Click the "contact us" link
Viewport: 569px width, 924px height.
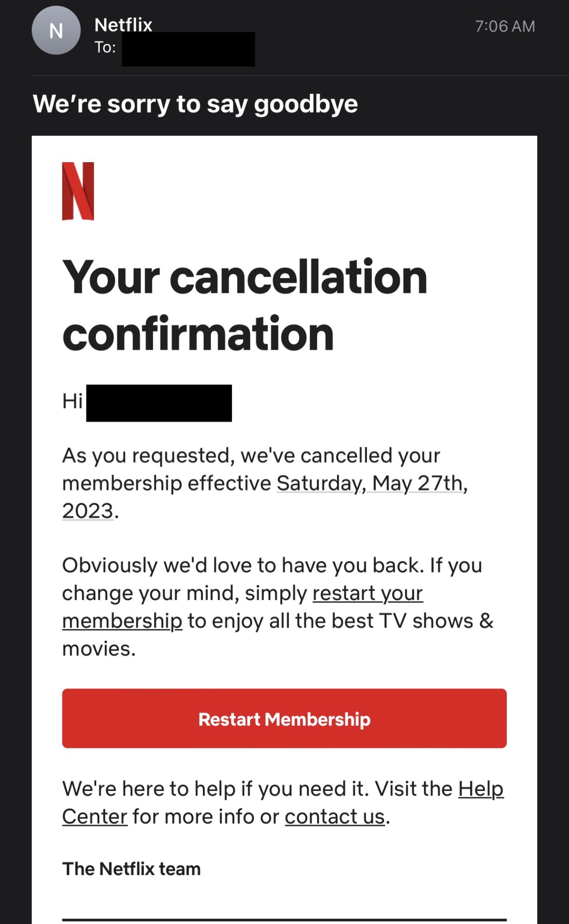pyautogui.click(x=335, y=816)
